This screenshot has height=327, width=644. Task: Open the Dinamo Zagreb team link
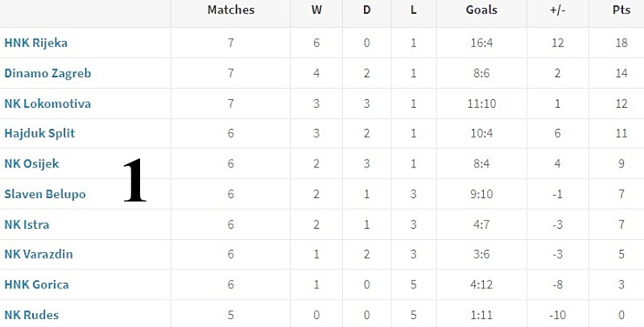click(47, 73)
